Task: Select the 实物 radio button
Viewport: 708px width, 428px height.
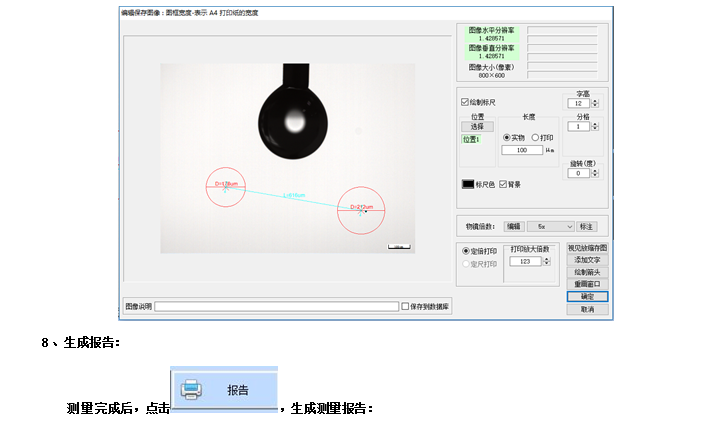Action: point(507,137)
